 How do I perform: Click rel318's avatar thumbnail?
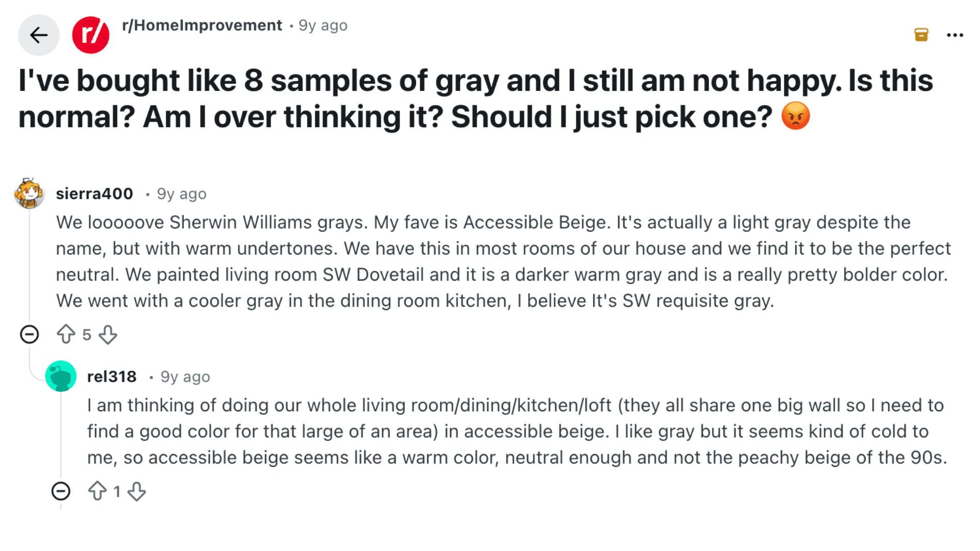[x=61, y=377]
